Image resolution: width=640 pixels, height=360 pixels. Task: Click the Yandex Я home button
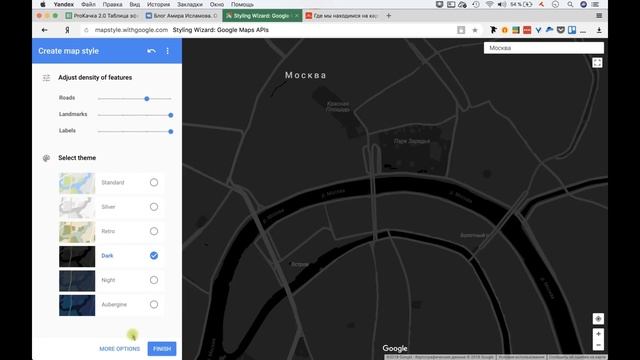tap(67, 30)
